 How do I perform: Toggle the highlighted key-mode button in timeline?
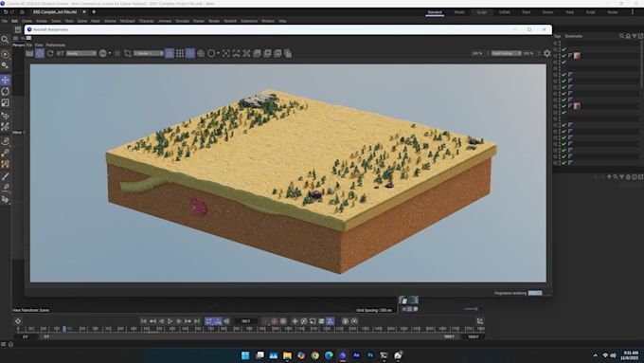point(331,321)
